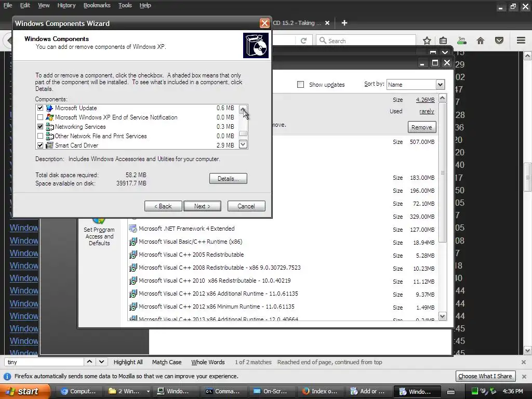Click the 'rarely' used link

(x=427, y=111)
